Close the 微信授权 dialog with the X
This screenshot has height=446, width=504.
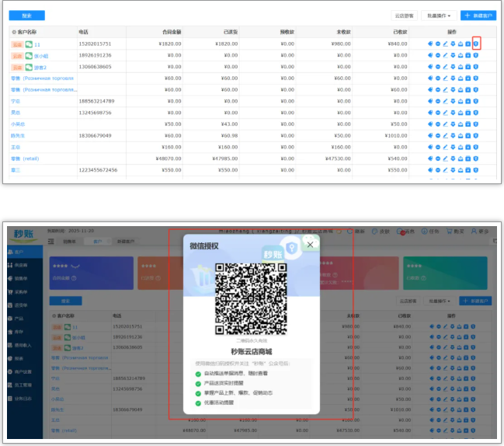tap(310, 245)
